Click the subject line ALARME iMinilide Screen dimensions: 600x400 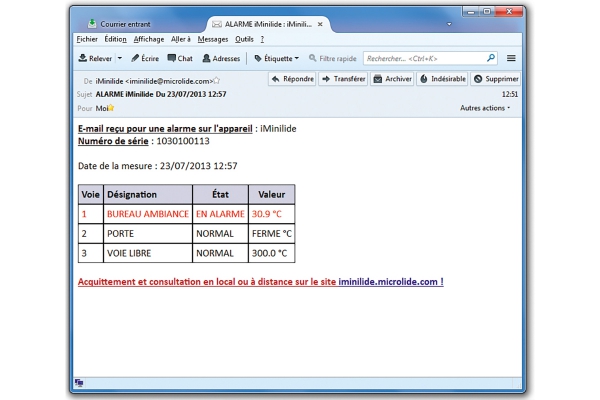coord(161,94)
